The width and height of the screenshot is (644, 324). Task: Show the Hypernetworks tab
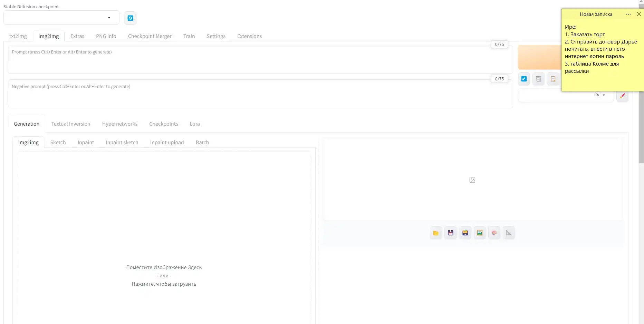(x=119, y=124)
